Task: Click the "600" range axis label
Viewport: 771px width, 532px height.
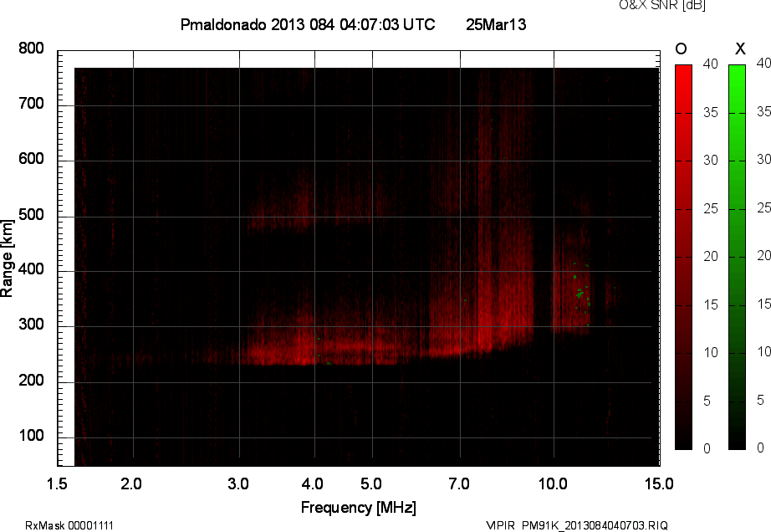Action: [31, 159]
